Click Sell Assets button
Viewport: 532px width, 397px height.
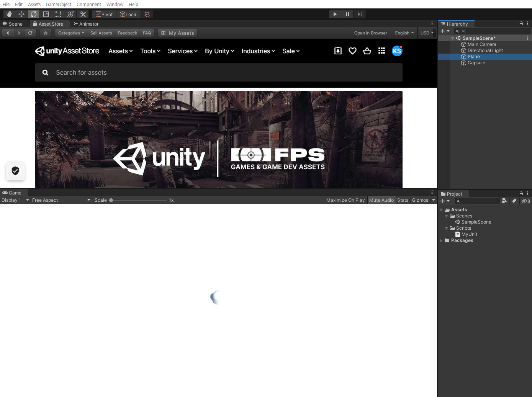(101, 33)
